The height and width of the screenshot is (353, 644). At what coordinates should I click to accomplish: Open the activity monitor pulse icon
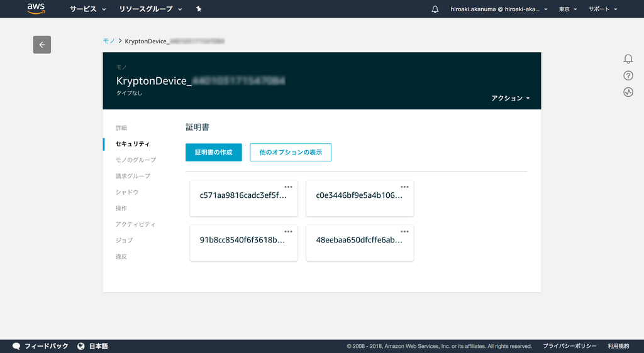tap(628, 92)
